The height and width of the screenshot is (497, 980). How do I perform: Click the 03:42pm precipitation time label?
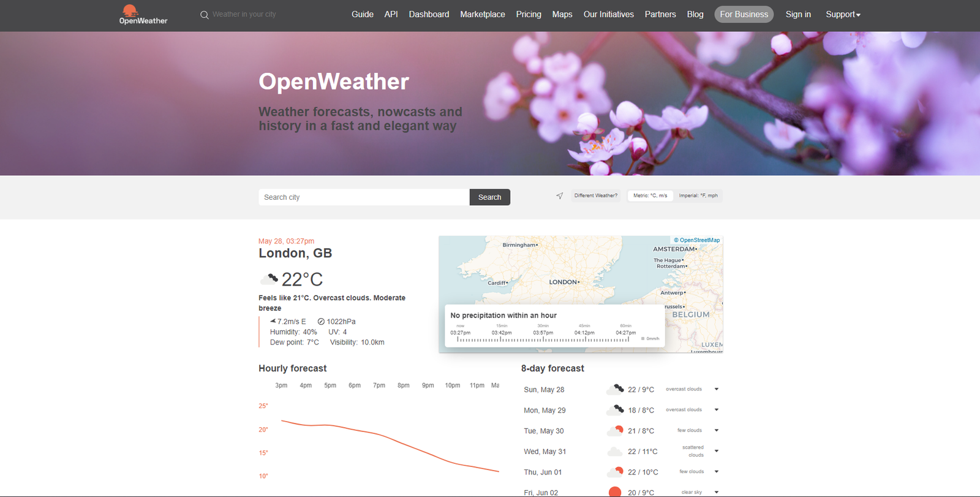point(502,333)
